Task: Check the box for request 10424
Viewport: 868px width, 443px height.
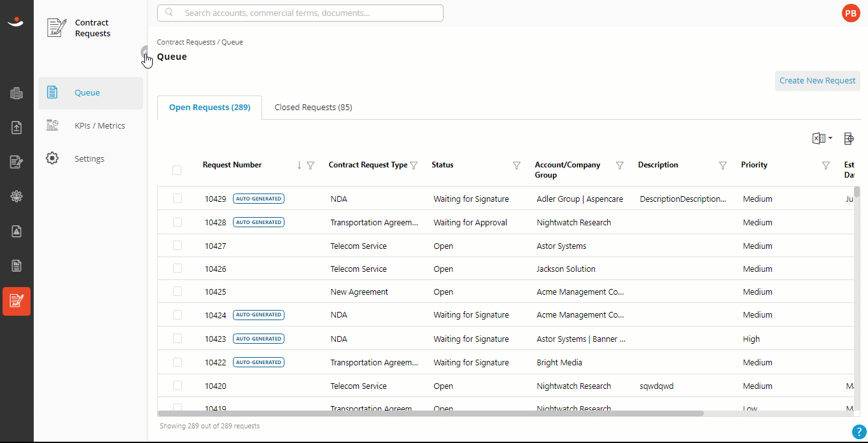Action: coord(178,314)
